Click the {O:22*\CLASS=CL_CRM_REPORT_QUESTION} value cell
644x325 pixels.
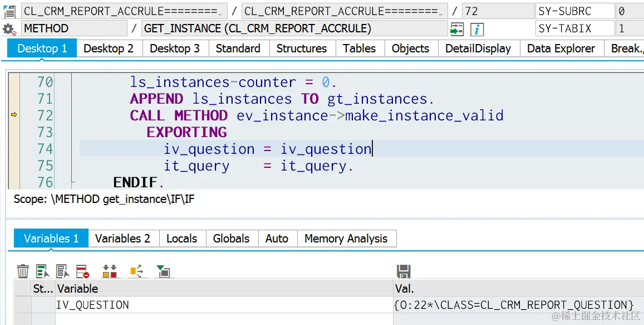(x=519, y=305)
